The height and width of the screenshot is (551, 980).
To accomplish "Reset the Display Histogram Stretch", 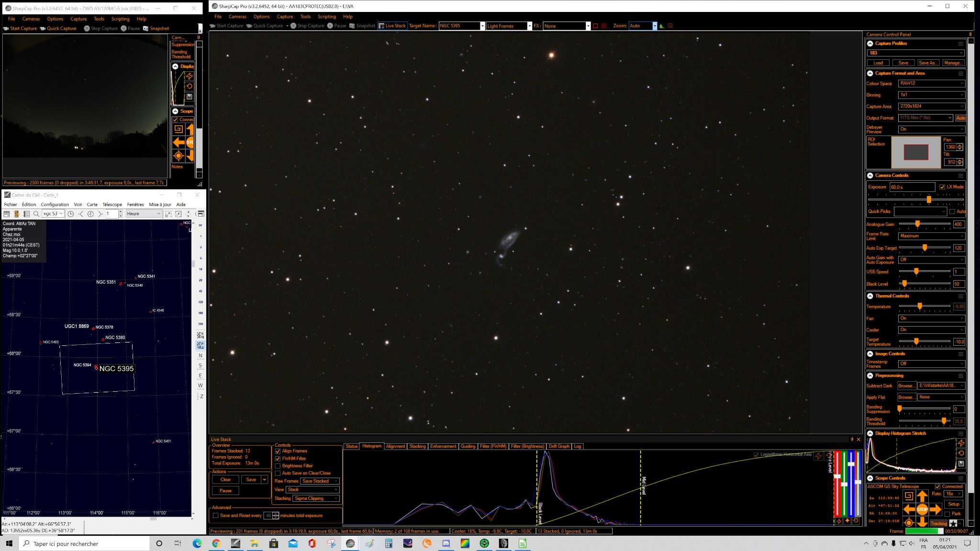I will [x=961, y=453].
